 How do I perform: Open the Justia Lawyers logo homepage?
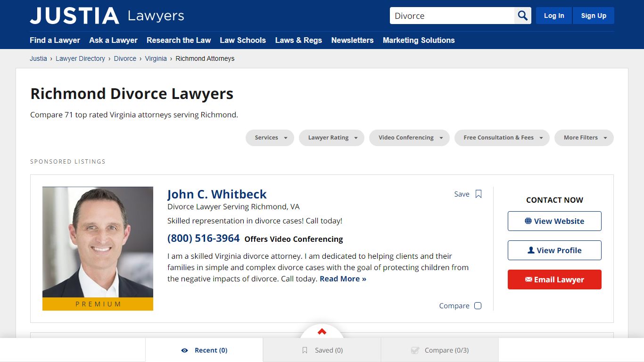tap(107, 16)
